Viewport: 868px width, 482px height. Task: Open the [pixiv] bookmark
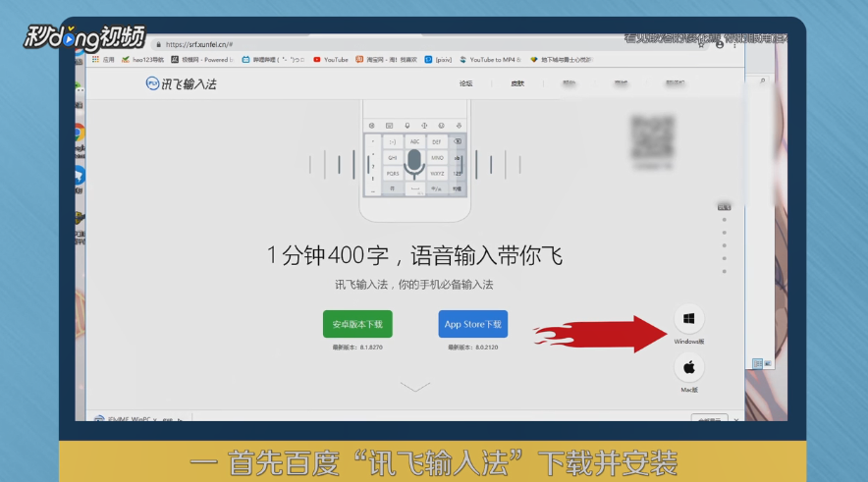[438, 59]
